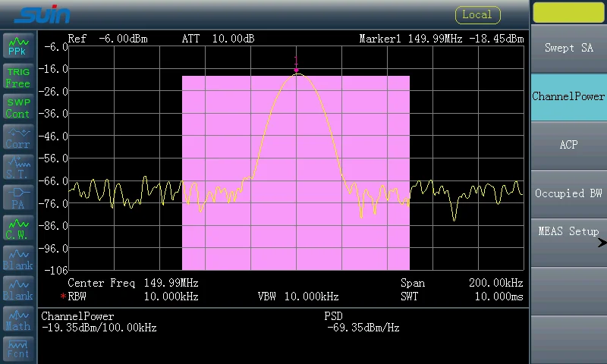Click the Corr correction icon

17,138
